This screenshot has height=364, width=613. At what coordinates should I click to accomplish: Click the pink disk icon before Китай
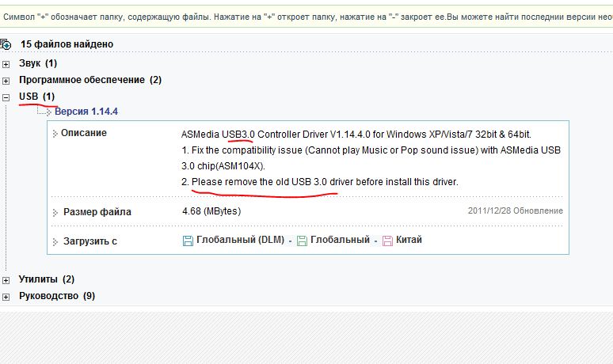click(x=387, y=241)
